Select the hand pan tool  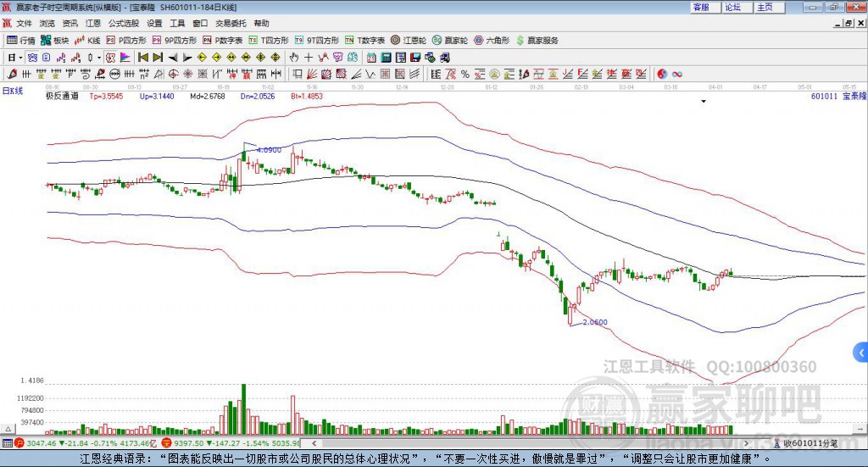(294, 58)
